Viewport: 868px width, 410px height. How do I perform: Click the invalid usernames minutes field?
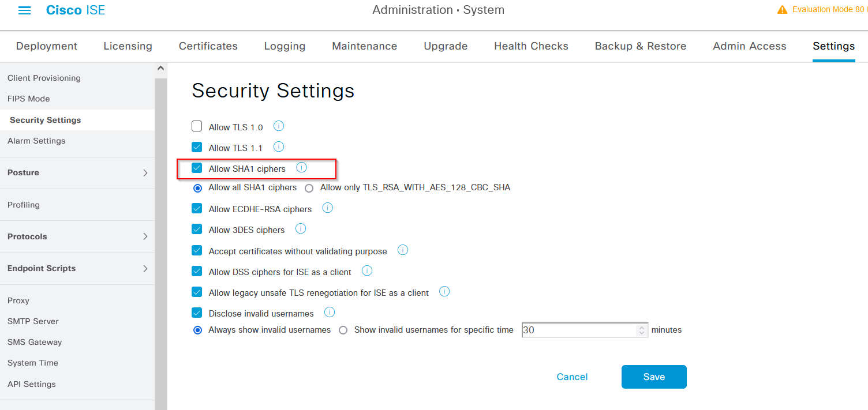point(585,330)
